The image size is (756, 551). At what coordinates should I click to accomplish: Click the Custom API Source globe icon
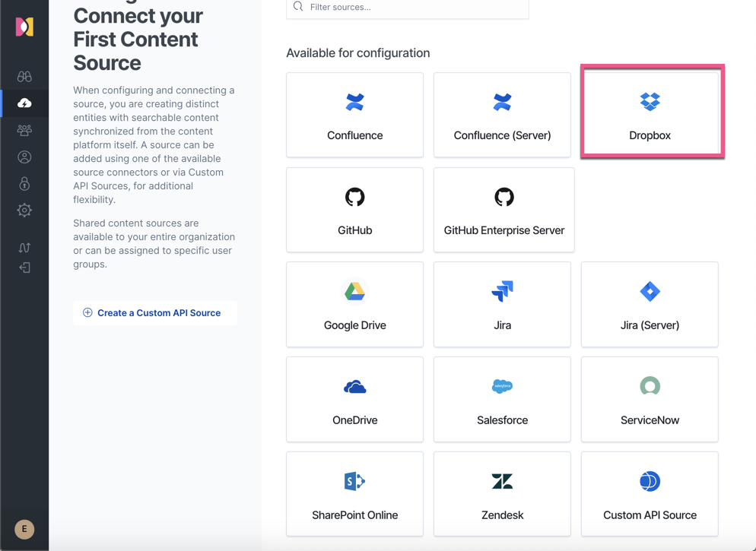coord(650,481)
